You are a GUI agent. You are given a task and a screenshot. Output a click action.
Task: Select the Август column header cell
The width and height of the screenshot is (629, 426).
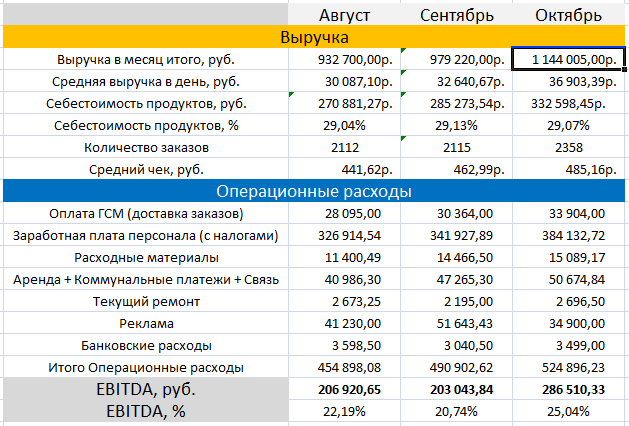(344, 15)
